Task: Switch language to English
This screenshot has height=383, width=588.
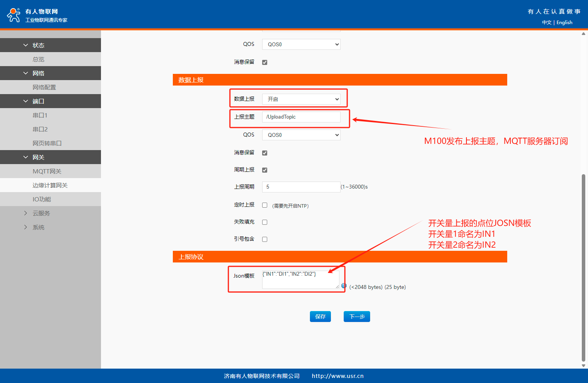Action: [564, 23]
